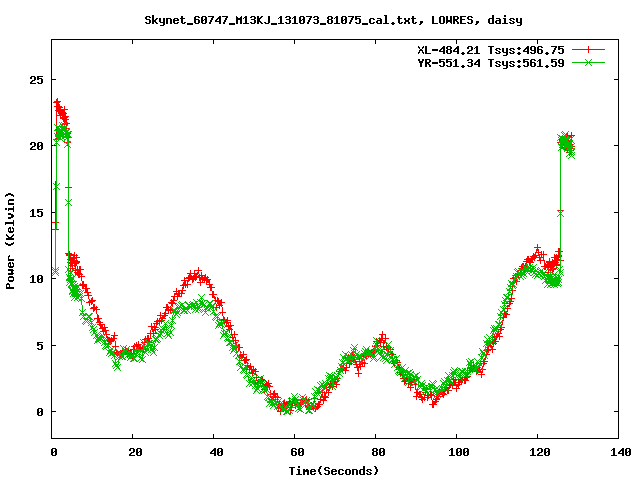Screen dimensions: 640x480
Task: Click the y-axis tick label 15
Action: point(36,213)
